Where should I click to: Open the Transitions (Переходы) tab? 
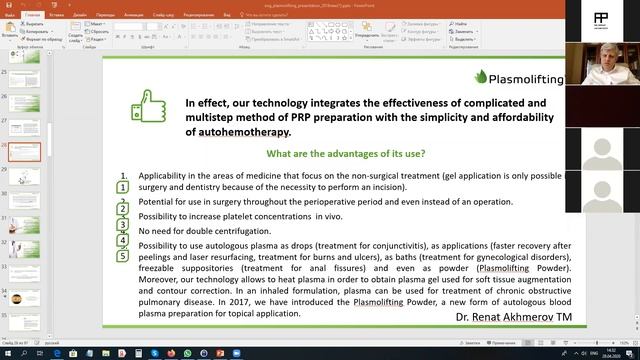(105, 15)
